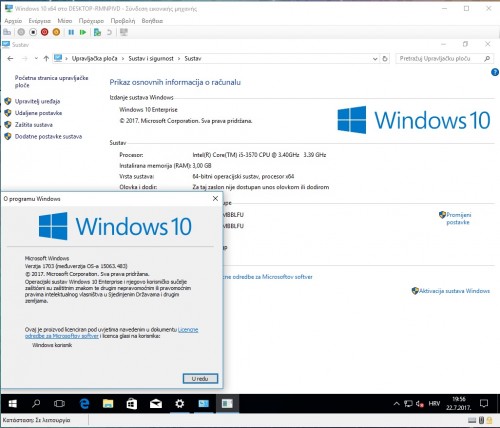Click the U redu button
The height and width of the screenshot is (428, 500).
click(x=200, y=379)
